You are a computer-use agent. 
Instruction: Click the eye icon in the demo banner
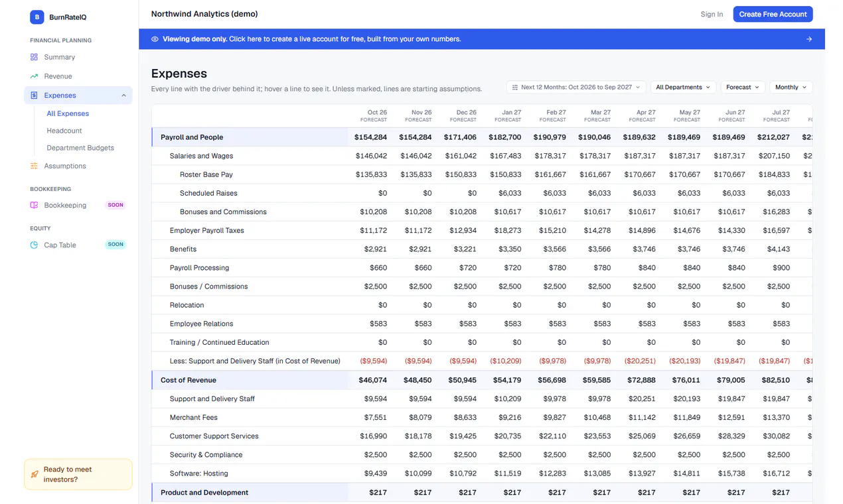click(155, 39)
